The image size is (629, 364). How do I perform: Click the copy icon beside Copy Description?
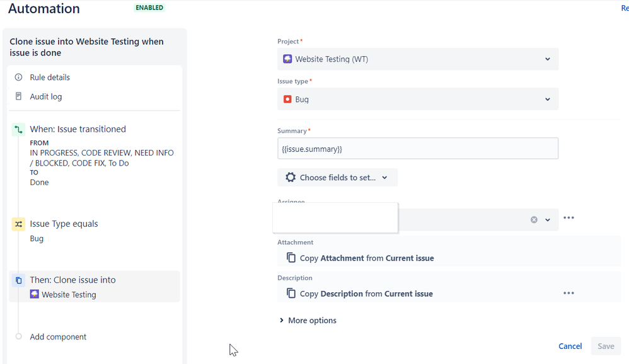click(x=291, y=293)
